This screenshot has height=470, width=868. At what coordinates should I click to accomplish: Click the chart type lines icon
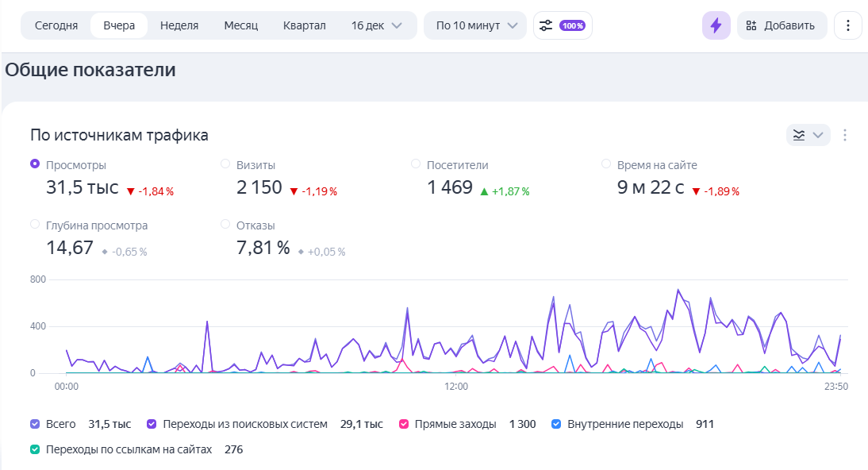(798, 135)
